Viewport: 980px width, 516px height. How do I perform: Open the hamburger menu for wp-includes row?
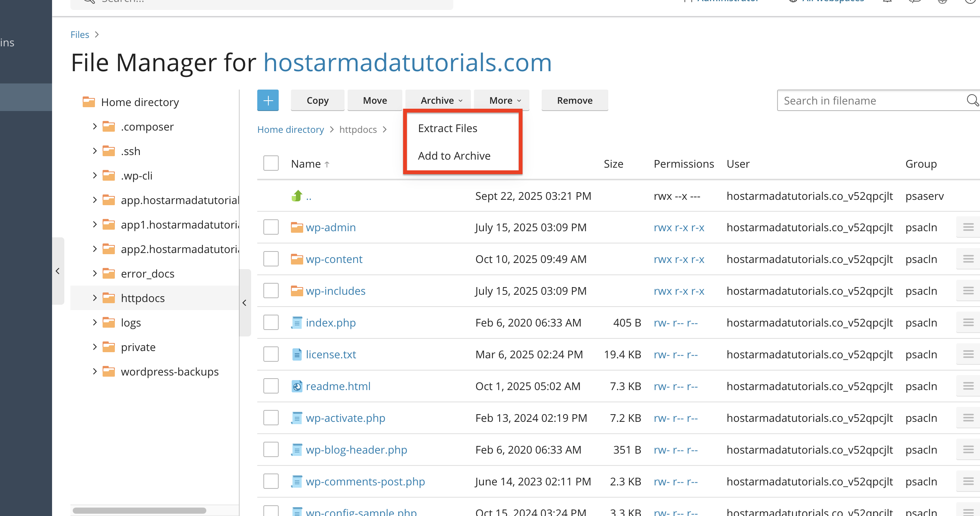coord(968,291)
